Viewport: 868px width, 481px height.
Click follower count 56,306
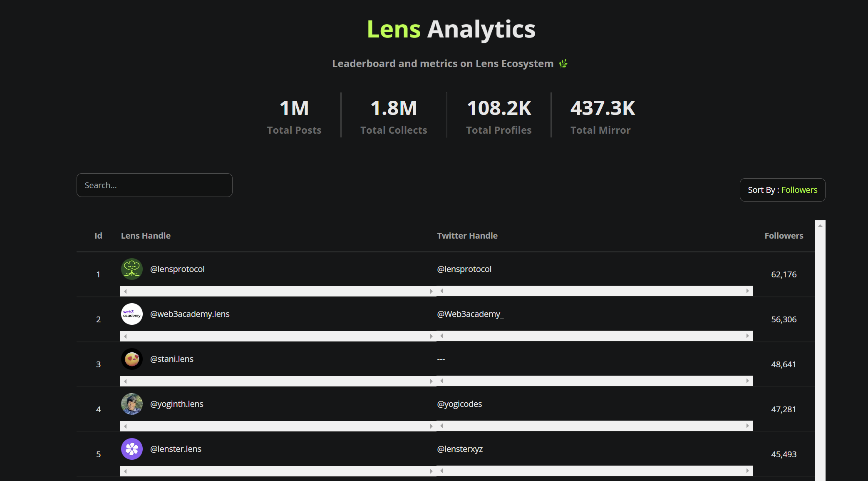point(784,319)
